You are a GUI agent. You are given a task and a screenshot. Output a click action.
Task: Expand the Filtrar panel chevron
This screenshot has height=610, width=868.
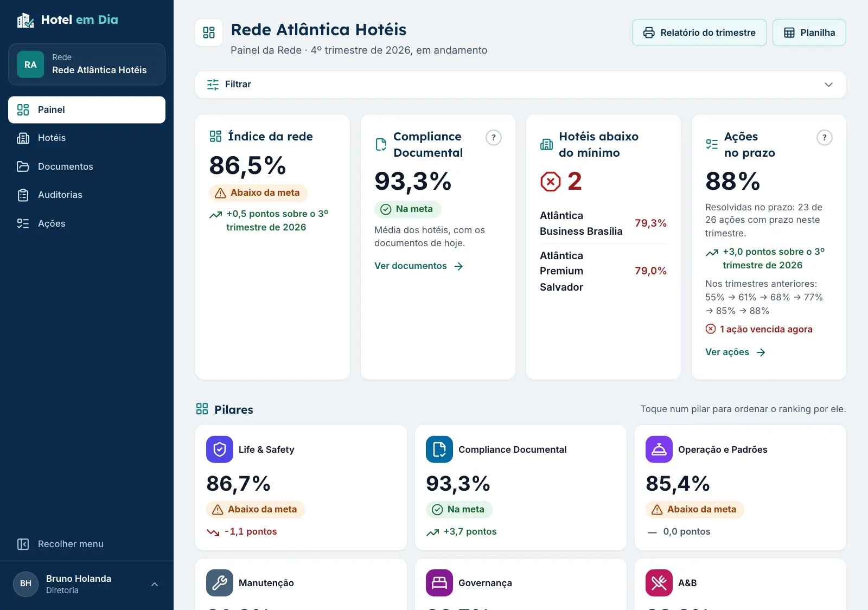pos(828,85)
